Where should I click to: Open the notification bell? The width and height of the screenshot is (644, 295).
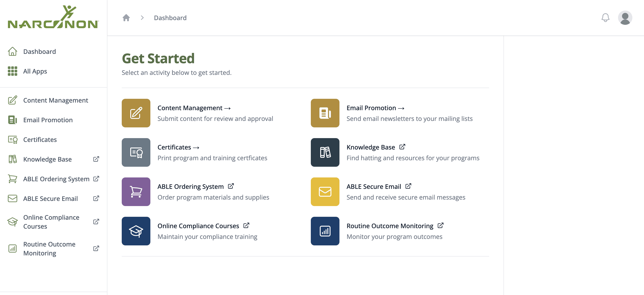[x=605, y=17]
